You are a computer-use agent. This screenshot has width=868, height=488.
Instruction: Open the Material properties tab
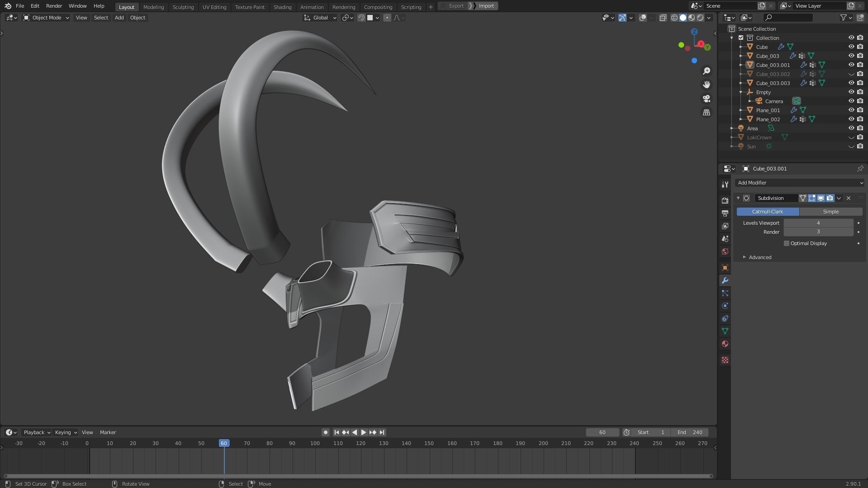725,344
